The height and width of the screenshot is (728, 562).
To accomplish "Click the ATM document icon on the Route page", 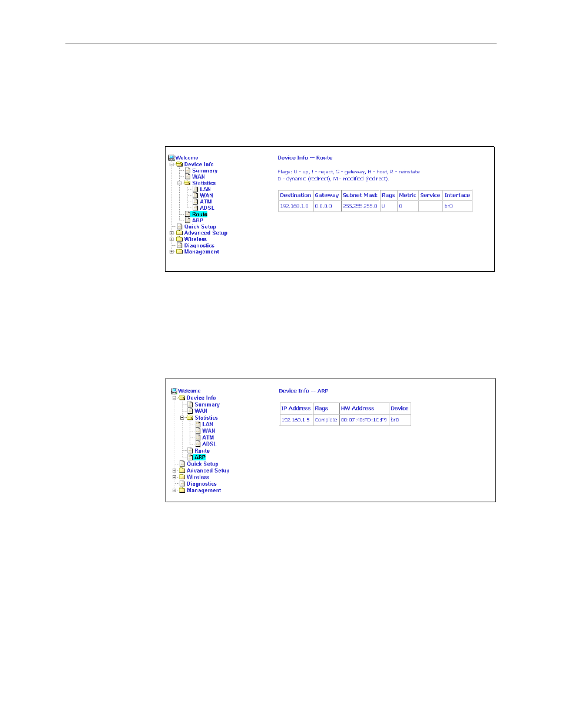I will click(196, 202).
